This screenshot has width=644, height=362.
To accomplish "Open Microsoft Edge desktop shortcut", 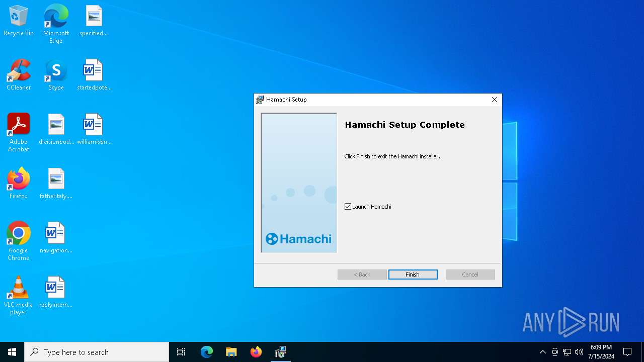I will tap(56, 24).
